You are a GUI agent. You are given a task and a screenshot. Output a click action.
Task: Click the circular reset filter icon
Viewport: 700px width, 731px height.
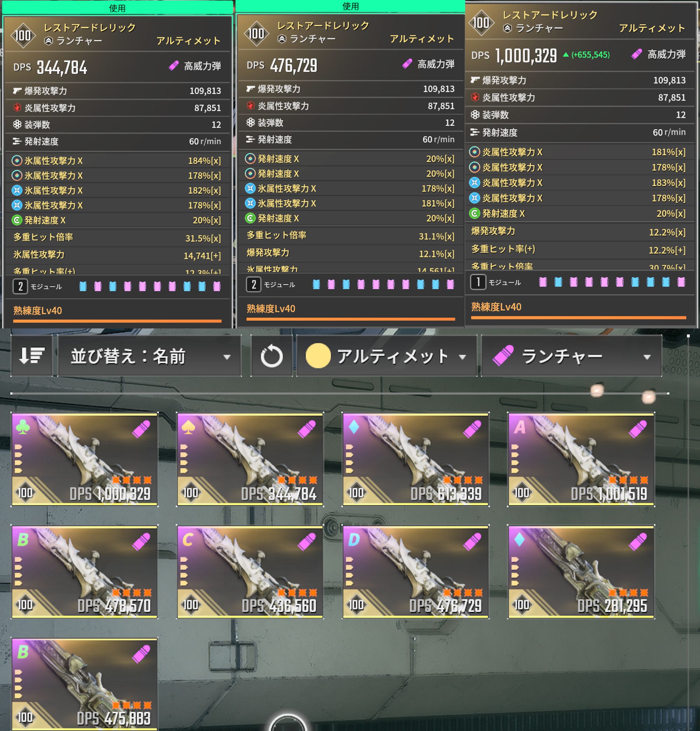pos(271,356)
